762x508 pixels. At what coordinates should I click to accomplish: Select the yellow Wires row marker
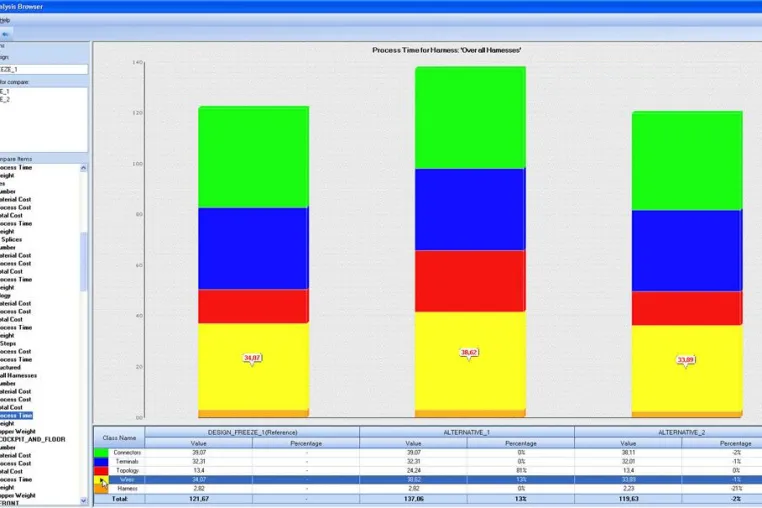101,480
